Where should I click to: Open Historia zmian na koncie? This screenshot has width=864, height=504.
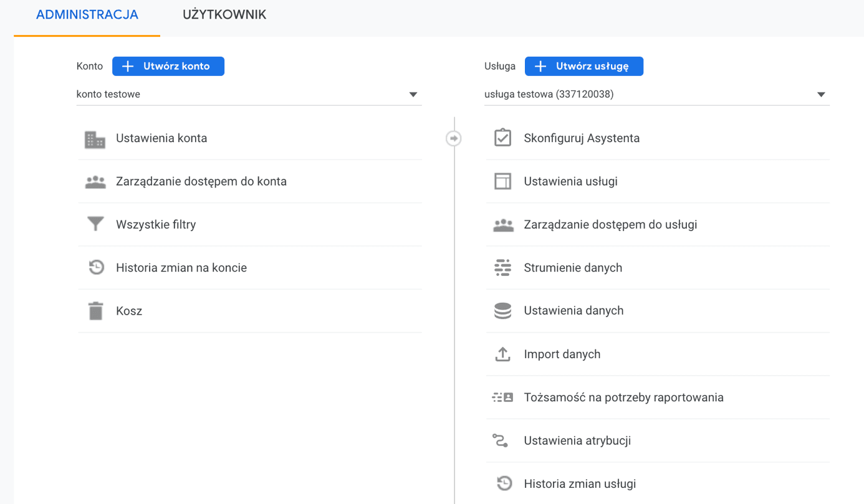click(x=249, y=268)
